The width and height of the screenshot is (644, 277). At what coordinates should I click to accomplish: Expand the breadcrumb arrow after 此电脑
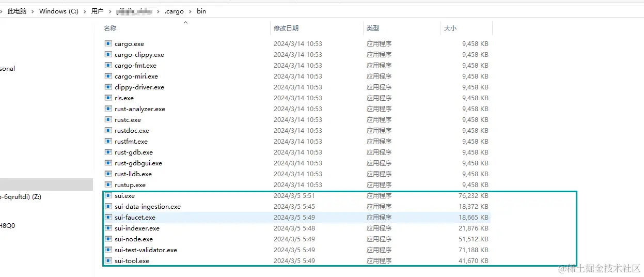33,11
